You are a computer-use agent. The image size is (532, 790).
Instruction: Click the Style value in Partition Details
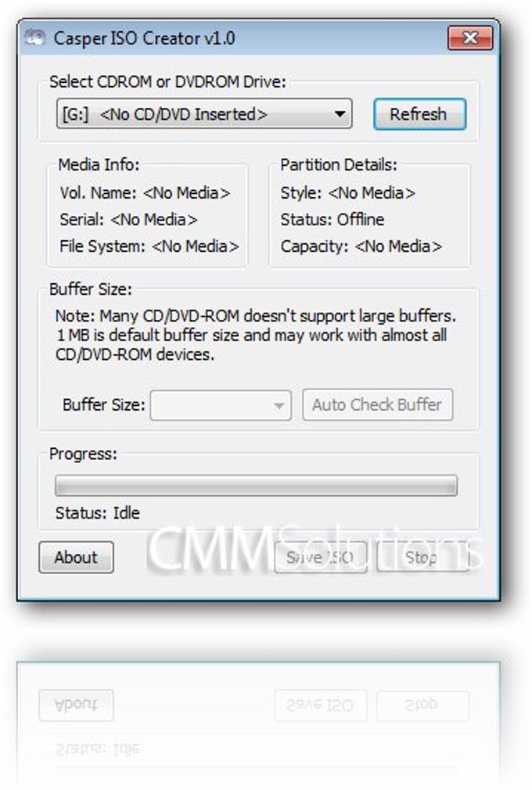coord(372,193)
